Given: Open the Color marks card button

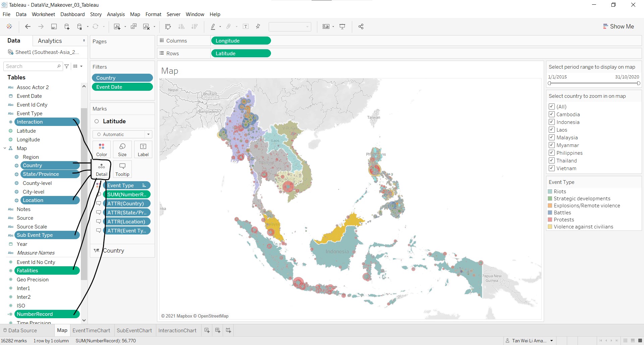Looking at the screenshot, I should point(101,149).
